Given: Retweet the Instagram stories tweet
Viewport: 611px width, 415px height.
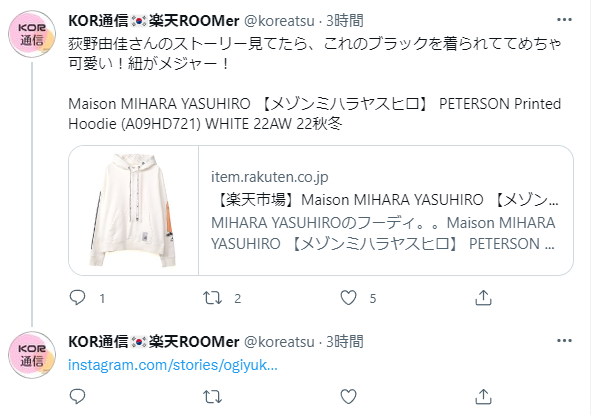Looking at the screenshot, I should (x=212, y=397).
